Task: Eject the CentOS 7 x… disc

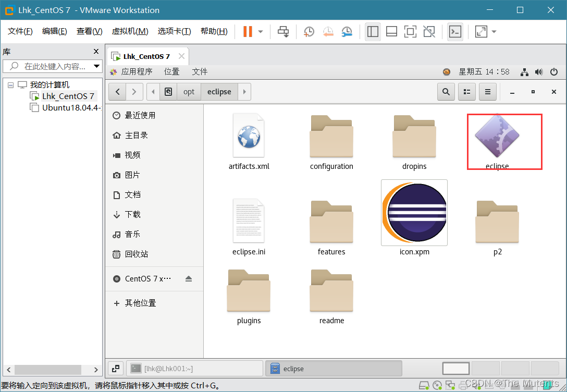Action: point(189,279)
